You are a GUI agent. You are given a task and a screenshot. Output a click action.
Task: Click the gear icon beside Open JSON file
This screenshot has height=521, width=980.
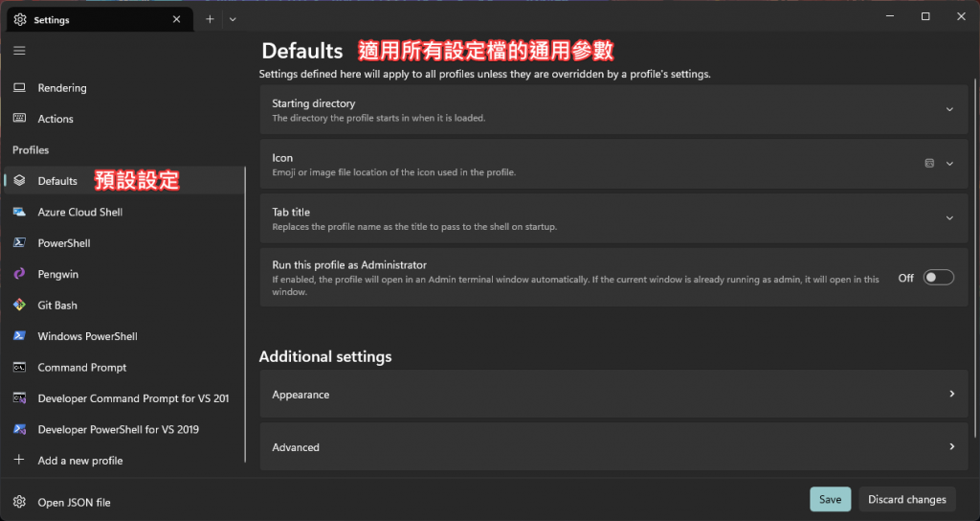click(x=19, y=502)
